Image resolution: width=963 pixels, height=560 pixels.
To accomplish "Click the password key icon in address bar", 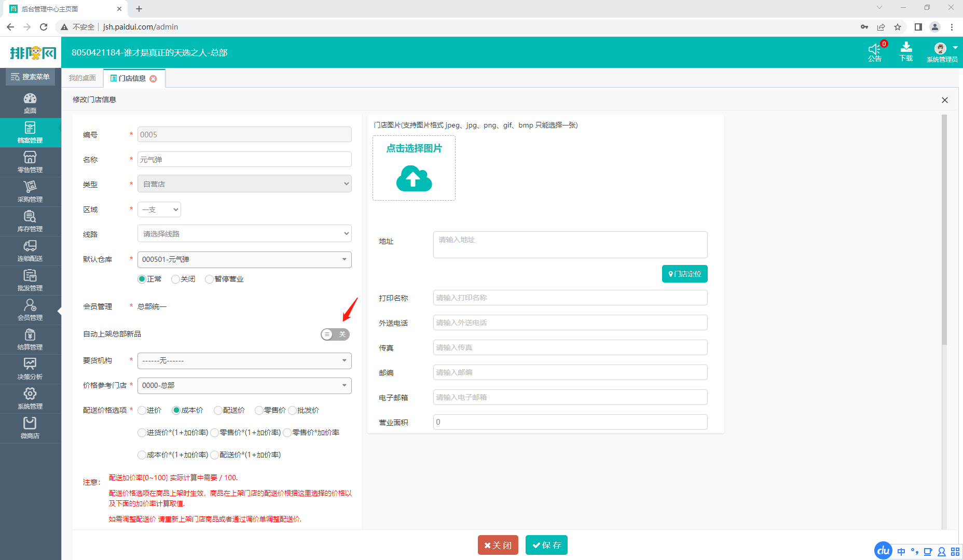I will coord(864,27).
